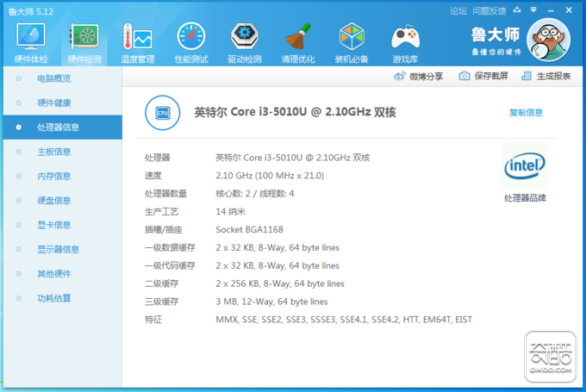Screen dimensions: 586x392
Task: Click the MMX, SSE features list
Action: pyautogui.click(x=344, y=320)
